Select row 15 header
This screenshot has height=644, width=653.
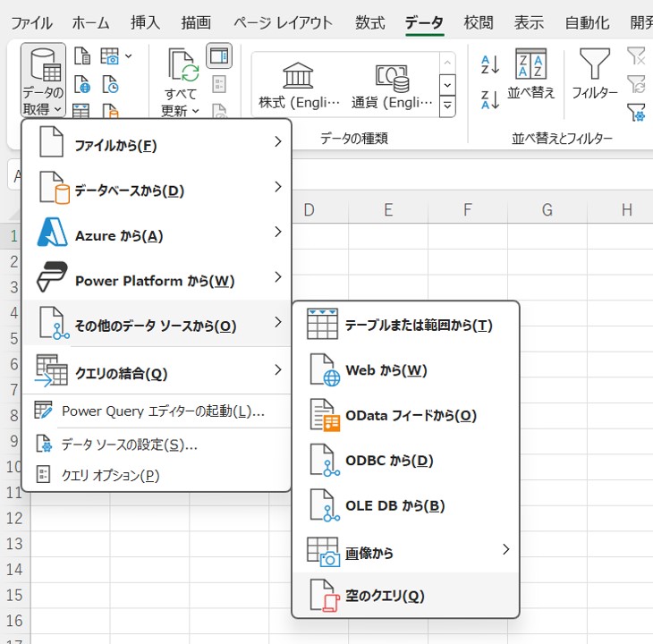click(x=14, y=595)
